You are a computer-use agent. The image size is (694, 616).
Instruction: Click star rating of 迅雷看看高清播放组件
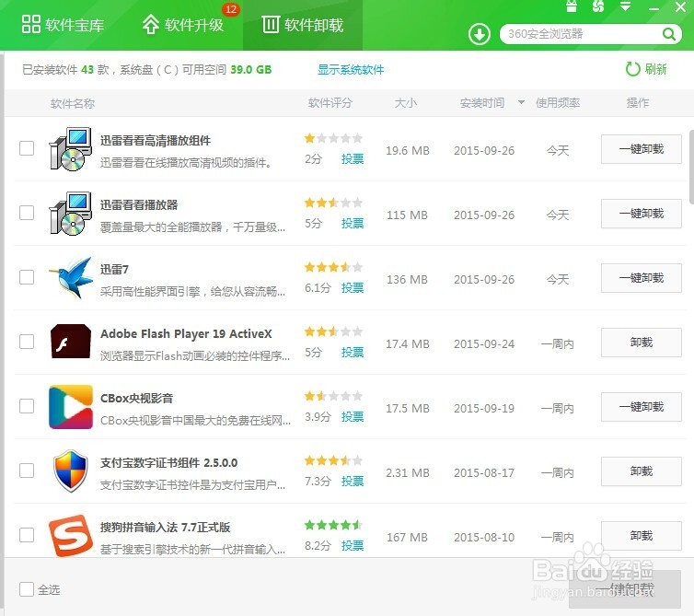pyautogui.click(x=334, y=138)
